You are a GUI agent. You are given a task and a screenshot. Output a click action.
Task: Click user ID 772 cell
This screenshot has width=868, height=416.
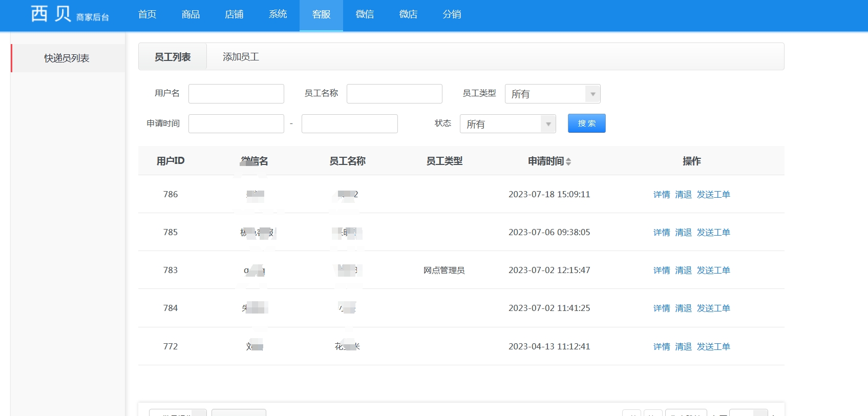[171, 346]
